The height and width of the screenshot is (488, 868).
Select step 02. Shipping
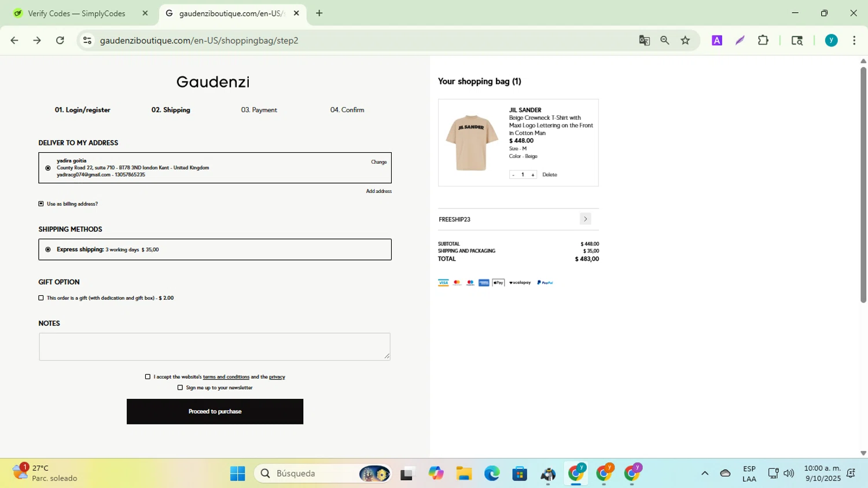pos(171,110)
